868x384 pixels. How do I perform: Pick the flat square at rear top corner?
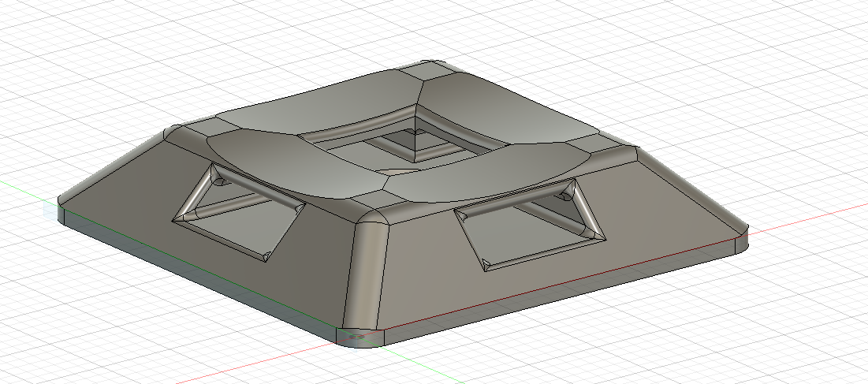427,70
